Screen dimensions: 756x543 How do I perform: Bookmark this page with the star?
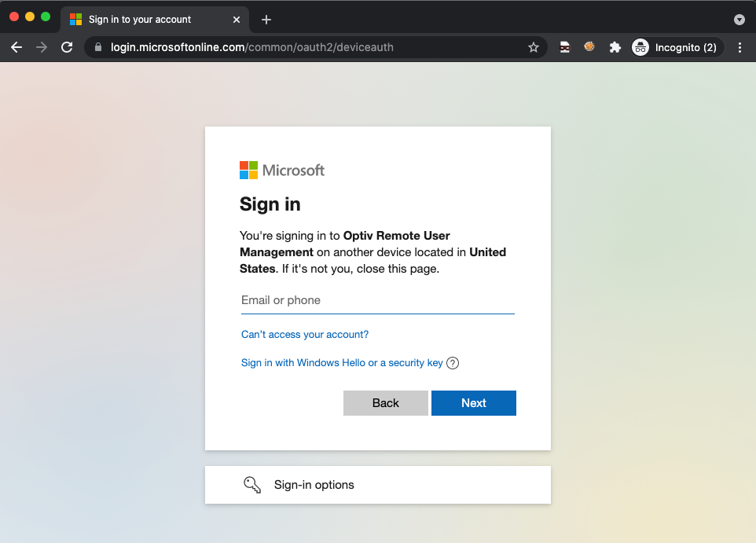[534, 47]
